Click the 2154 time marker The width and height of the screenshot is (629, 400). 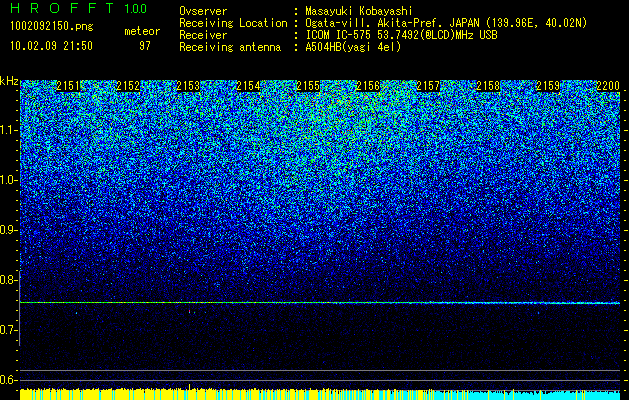click(248, 86)
